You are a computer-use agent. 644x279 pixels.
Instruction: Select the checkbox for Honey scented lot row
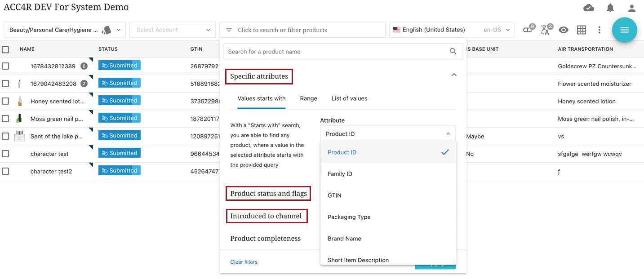(6, 100)
